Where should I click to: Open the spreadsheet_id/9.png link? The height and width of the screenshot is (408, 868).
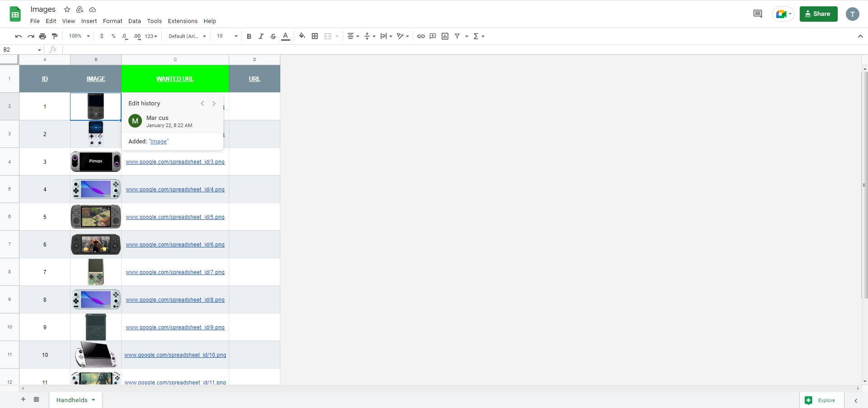click(x=175, y=327)
